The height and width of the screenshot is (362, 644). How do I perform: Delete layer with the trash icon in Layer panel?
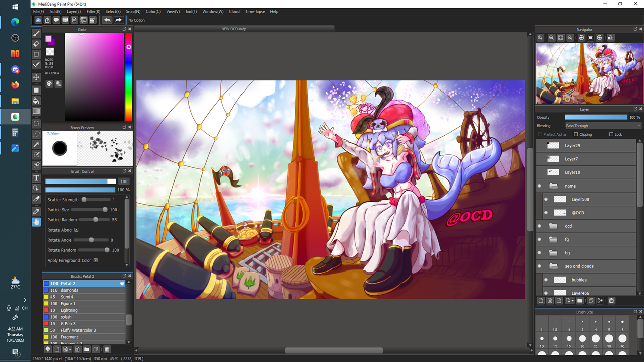(x=611, y=301)
